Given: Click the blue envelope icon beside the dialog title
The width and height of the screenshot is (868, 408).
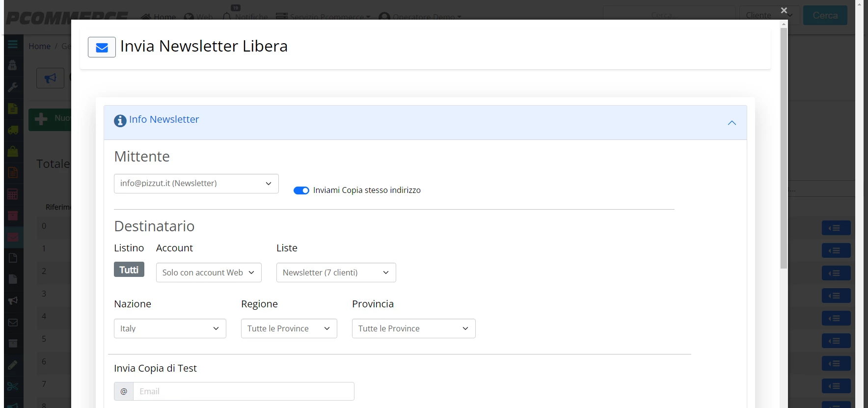Looking at the screenshot, I should pos(102,47).
